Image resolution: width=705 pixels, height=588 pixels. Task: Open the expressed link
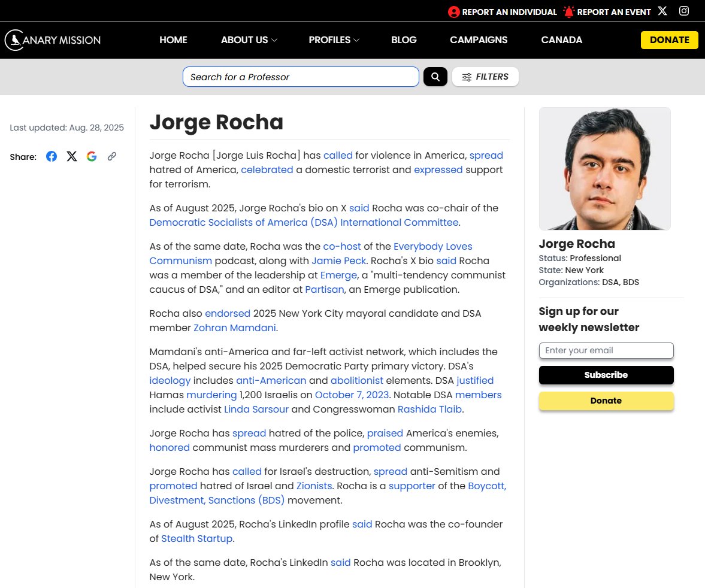pyautogui.click(x=438, y=170)
